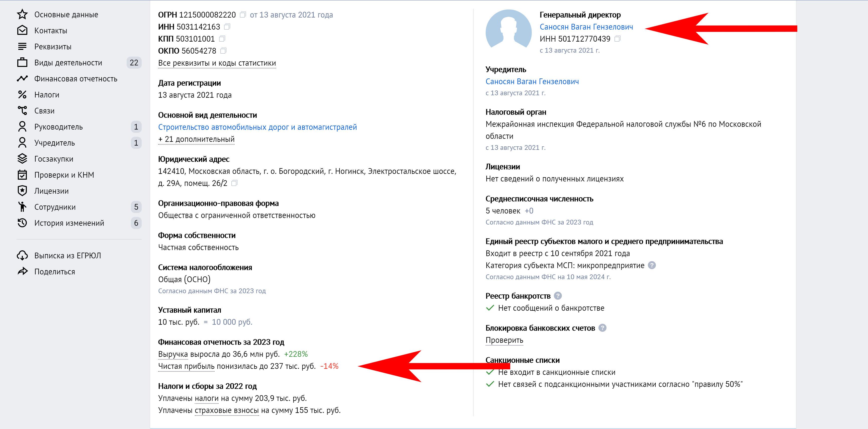Image resolution: width=868 pixels, height=429 pixels.
Task: Open Строительство автомобильных дорог activity link
Action: tap(257, 127)
